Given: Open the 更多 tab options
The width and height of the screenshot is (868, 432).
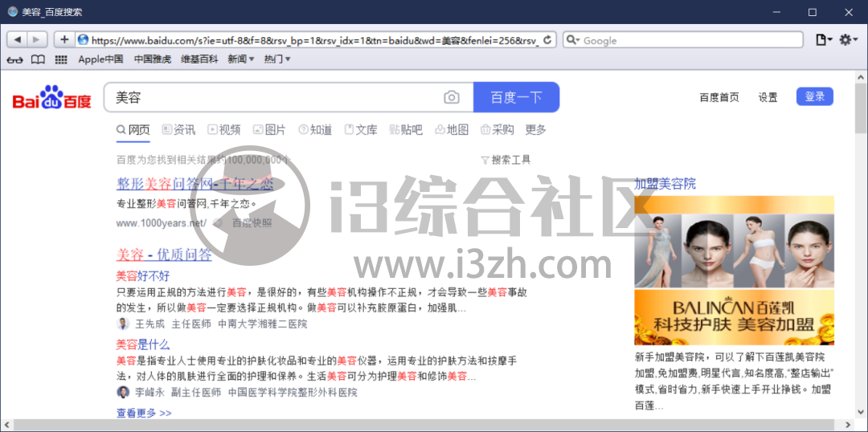Looking at the screenshot, I should point(536,130).
